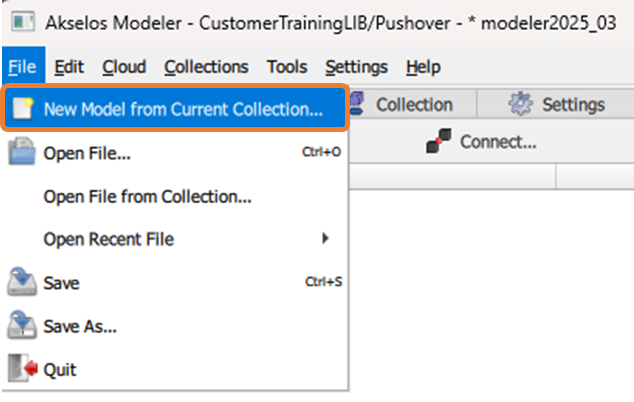Viewport: 634px width, 402px height.
Task: Choose Save from the File menu
Action: tap(175, 282)
